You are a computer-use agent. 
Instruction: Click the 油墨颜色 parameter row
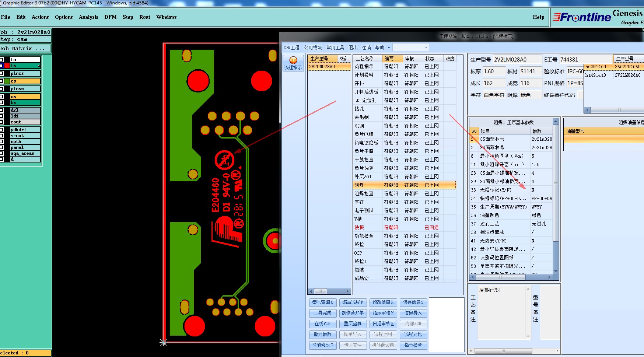point(512,215)
